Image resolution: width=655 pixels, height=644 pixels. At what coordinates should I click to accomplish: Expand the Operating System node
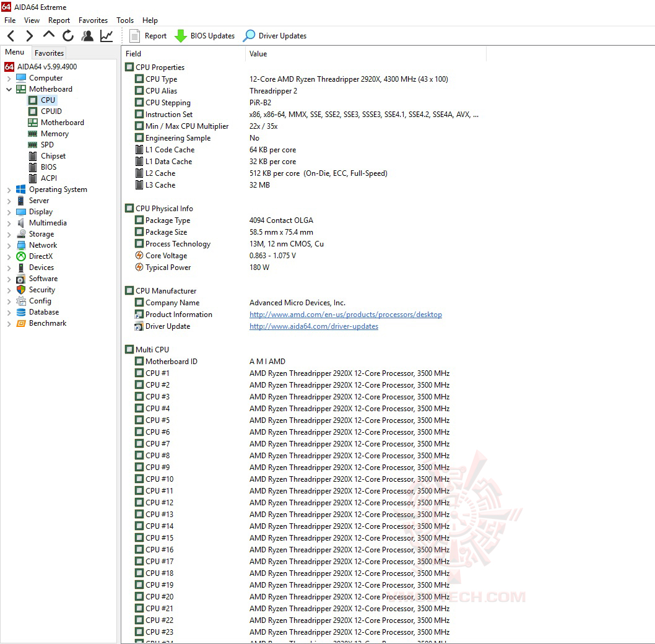pyautogui.click(x=9, y=189)
